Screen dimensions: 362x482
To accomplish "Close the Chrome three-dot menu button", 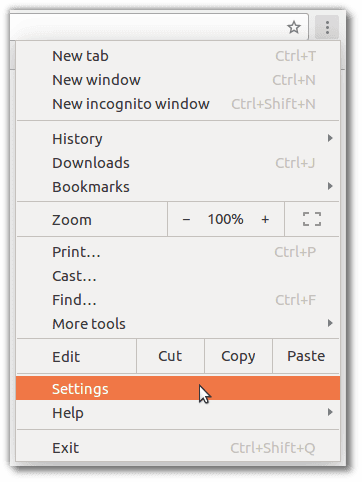I will click(x=327, y=27).
